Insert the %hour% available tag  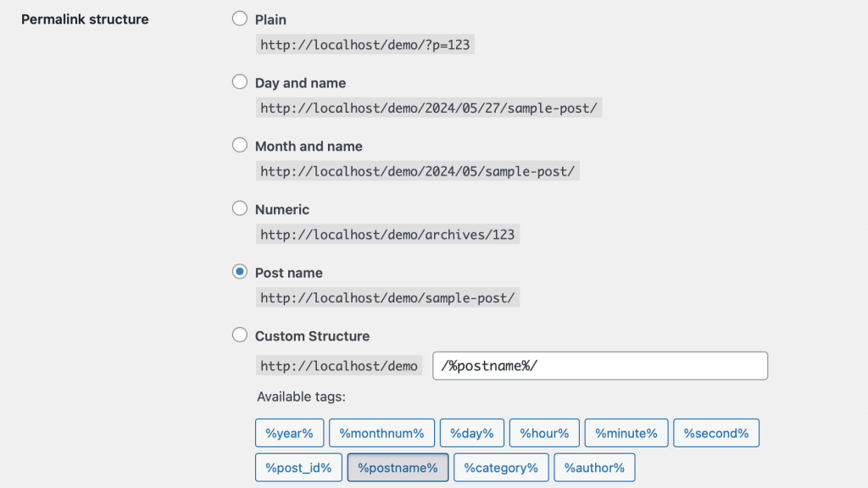click(544, 433)
